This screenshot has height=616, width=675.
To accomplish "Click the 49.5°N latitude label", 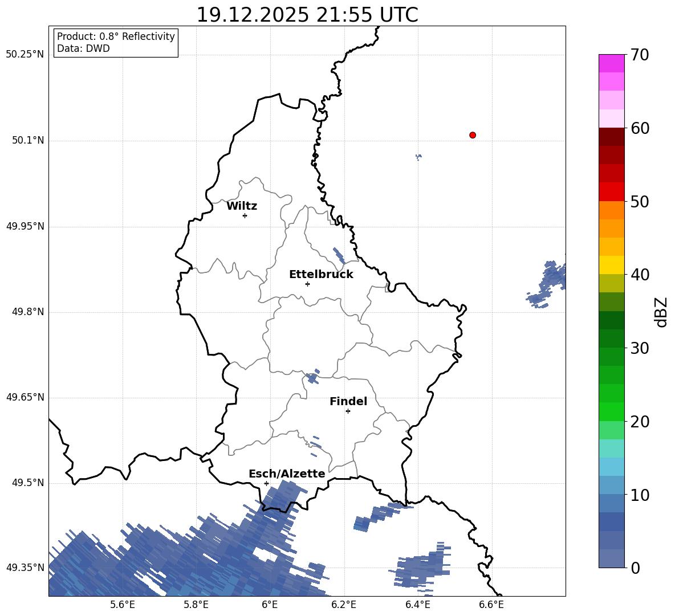I will click(x=28, y=483).
